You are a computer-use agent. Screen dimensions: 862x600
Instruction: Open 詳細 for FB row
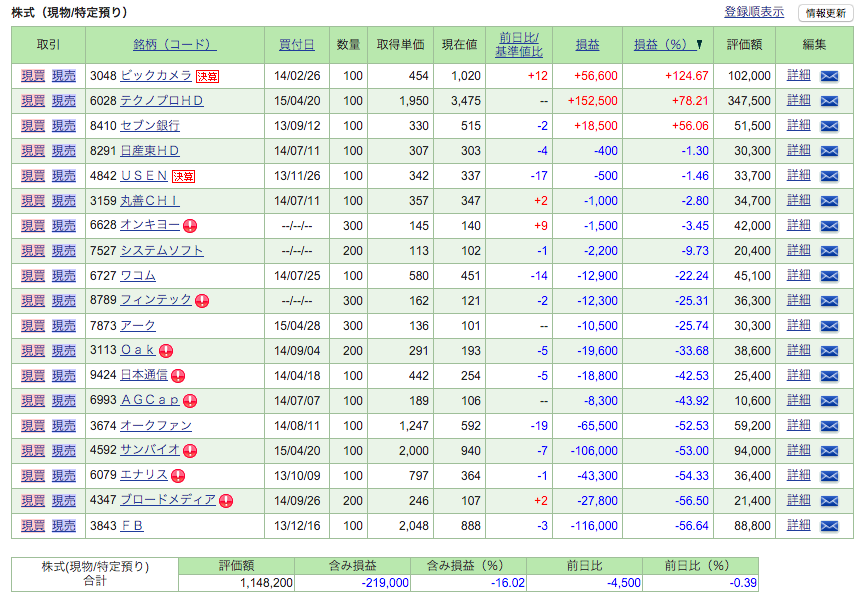tap(799, 526)
